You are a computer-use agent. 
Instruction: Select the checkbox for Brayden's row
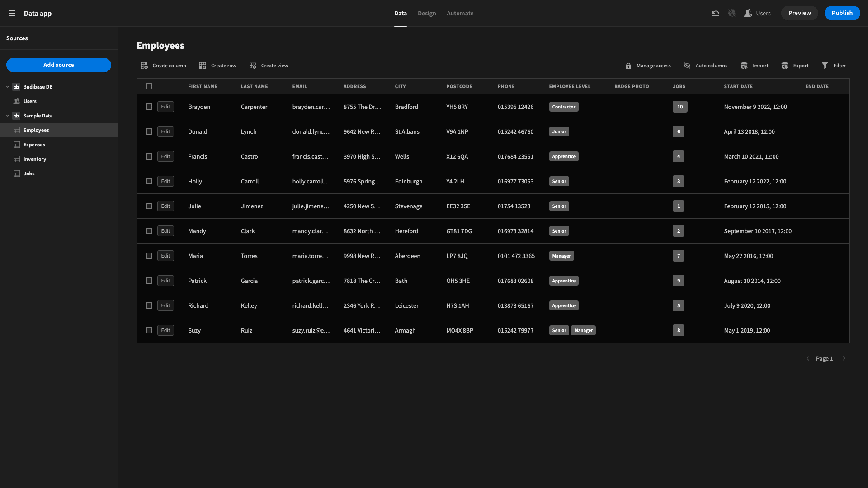[149, 107]
